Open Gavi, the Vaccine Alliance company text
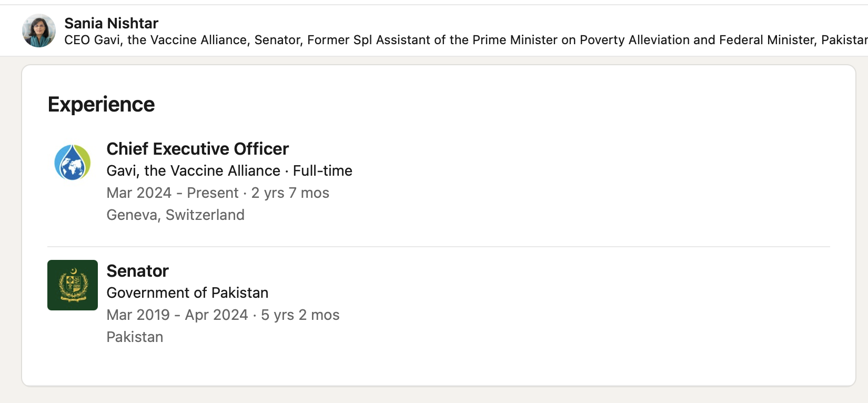Image resolution: width=868 pixels, height=403 pixels. point(194,170)
